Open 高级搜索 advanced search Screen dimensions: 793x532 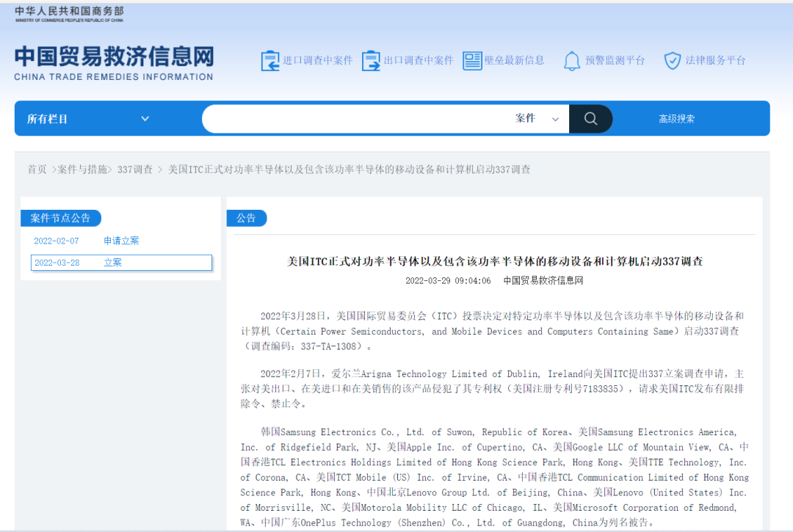[676, 119]
